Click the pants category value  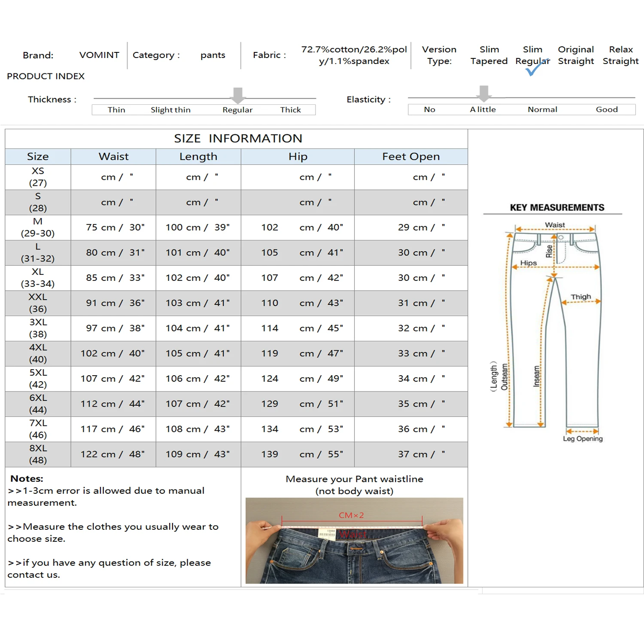coord(213,55)
